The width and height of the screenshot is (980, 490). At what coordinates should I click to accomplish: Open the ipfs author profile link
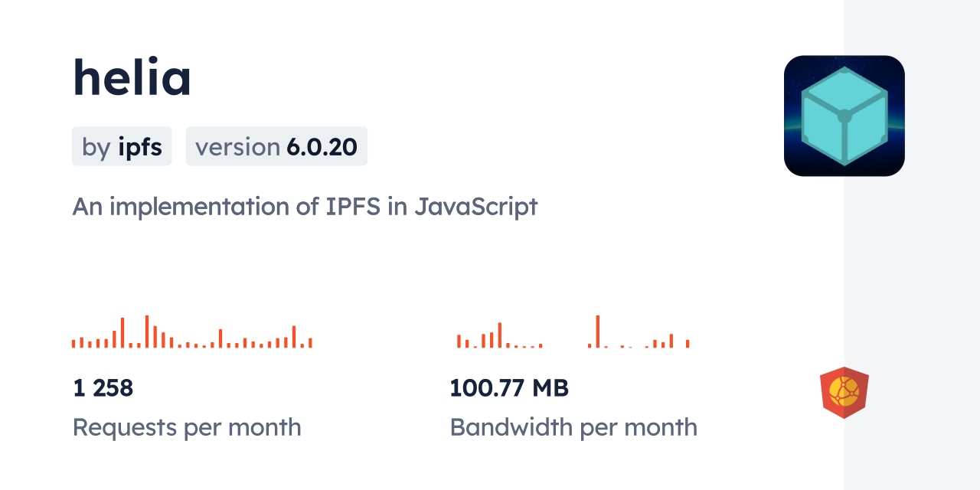coord(142,146)
